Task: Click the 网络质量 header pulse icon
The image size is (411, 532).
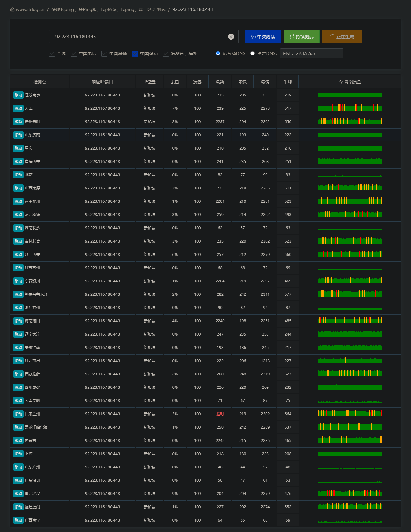Action: 341,82
